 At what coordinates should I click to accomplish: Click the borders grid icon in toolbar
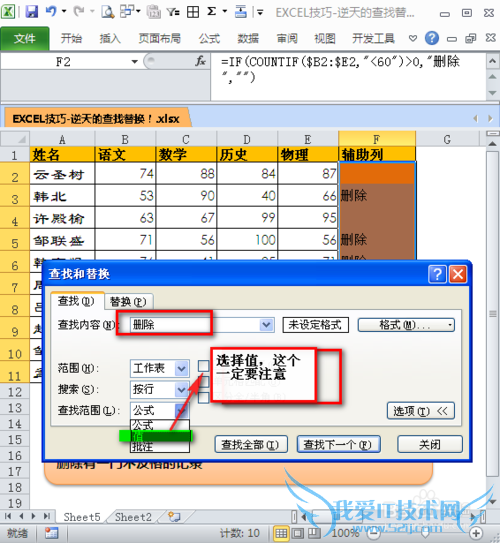coord(193,12)
